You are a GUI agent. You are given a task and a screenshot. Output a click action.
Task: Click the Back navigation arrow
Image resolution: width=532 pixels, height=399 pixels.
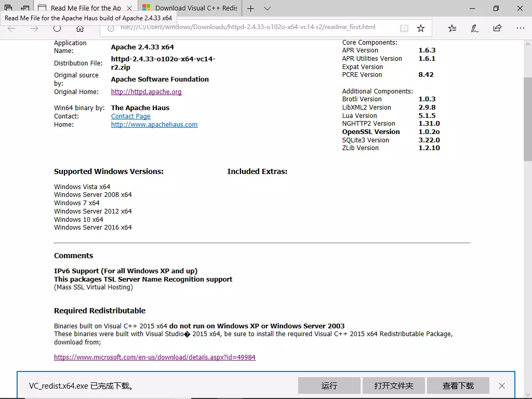tap(11, 29)
